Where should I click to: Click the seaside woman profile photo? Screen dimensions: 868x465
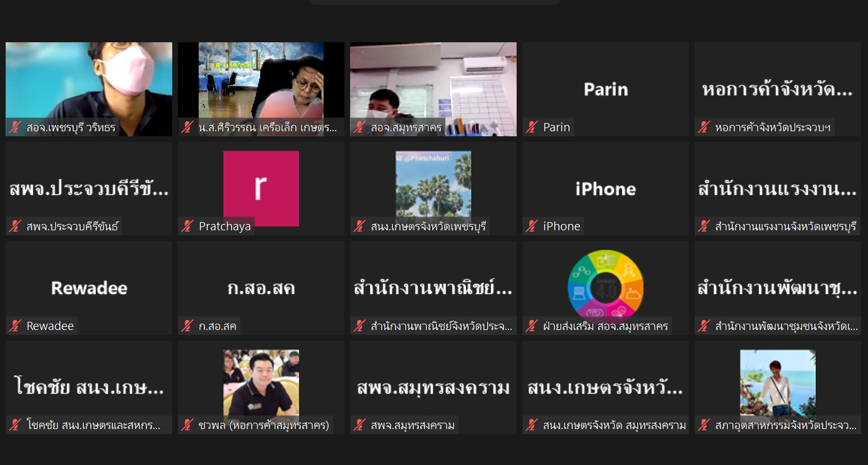tap(777, 382)
